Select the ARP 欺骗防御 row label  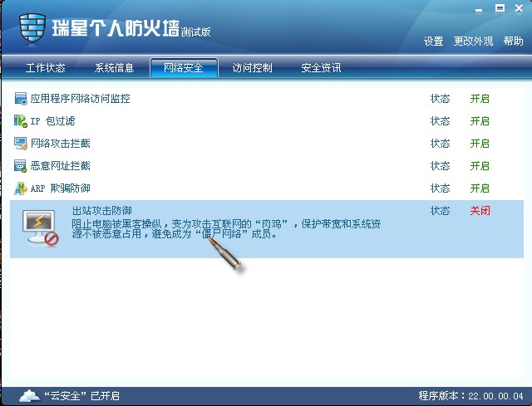click(x=61, y=188)
